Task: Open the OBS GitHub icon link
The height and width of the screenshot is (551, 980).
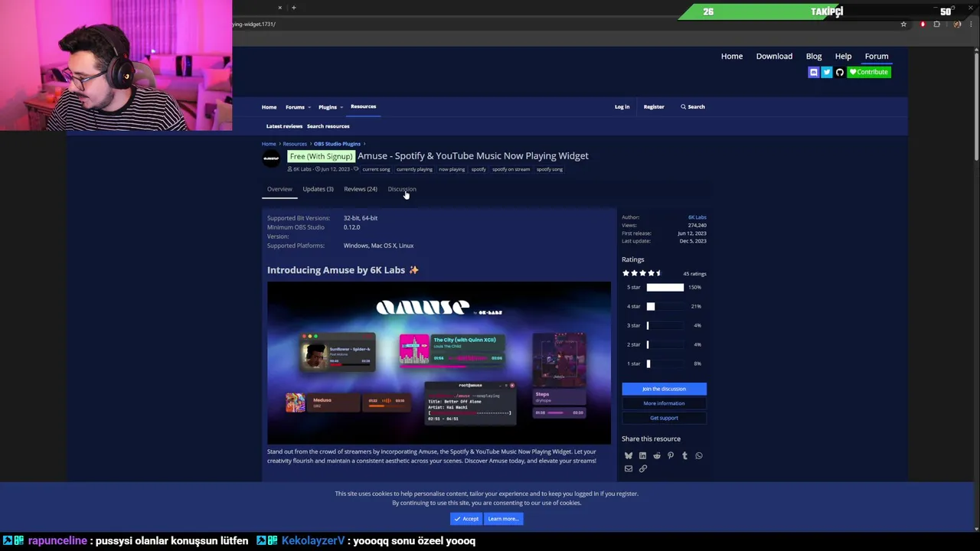Action: click(x=839, y=72)
